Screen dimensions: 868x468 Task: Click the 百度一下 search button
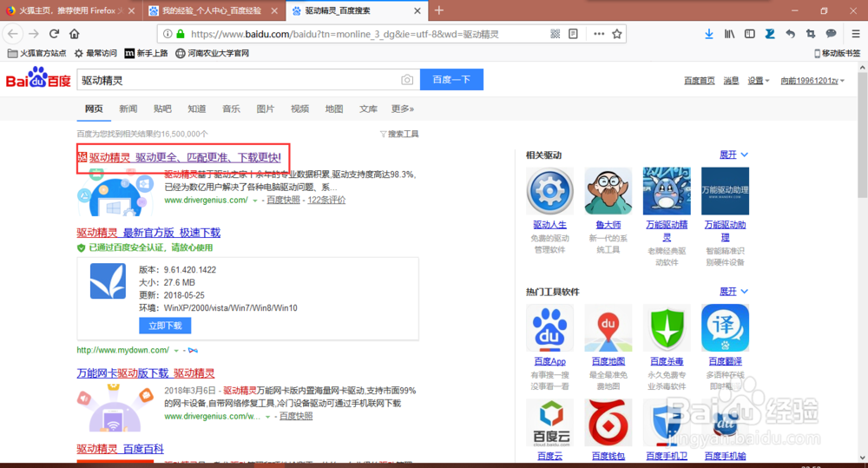coord(451,79)
